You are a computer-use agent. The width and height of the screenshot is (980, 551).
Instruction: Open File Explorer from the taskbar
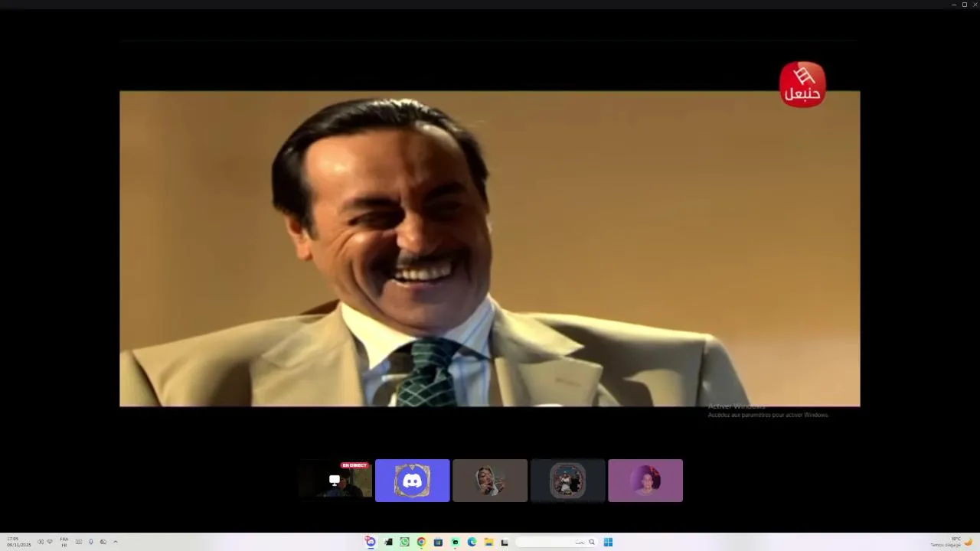coord(488,542)
